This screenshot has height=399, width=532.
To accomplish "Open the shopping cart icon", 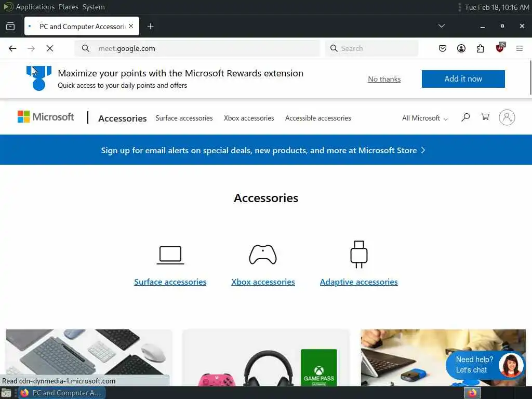I will [485, 117].
